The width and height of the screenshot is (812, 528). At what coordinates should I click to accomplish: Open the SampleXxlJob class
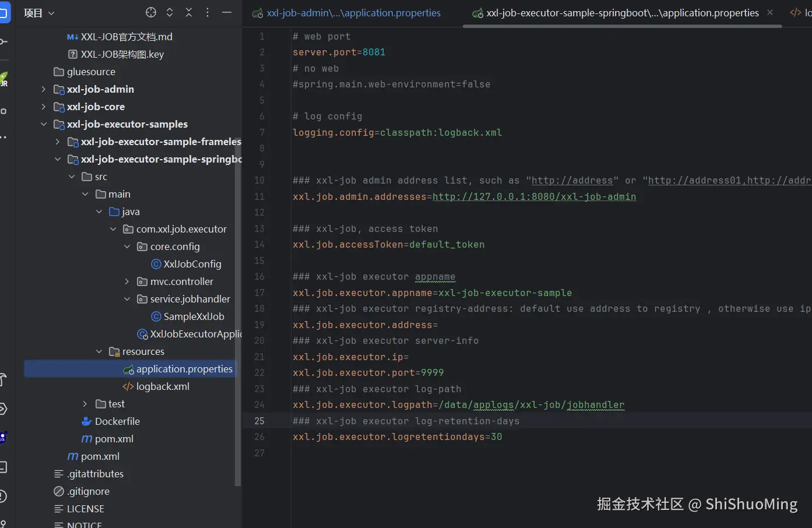[194, 316]
